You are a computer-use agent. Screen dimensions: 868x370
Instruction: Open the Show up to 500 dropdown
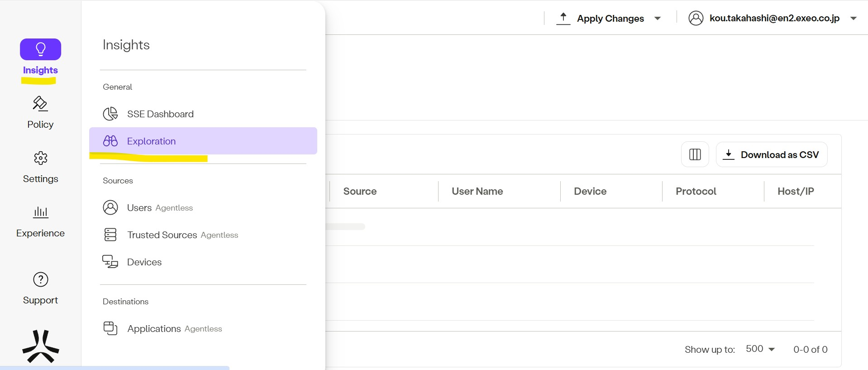point(760,349)
